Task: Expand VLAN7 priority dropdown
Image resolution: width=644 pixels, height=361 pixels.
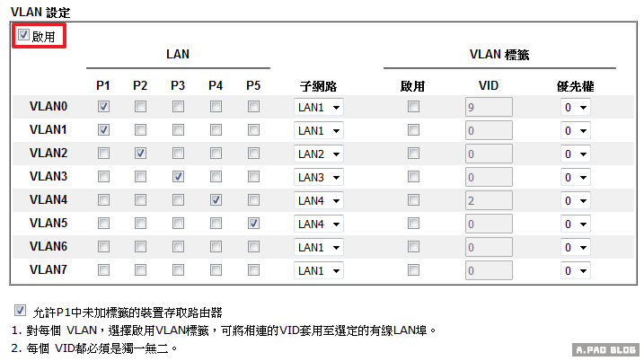Action: [x=575, y=270]
